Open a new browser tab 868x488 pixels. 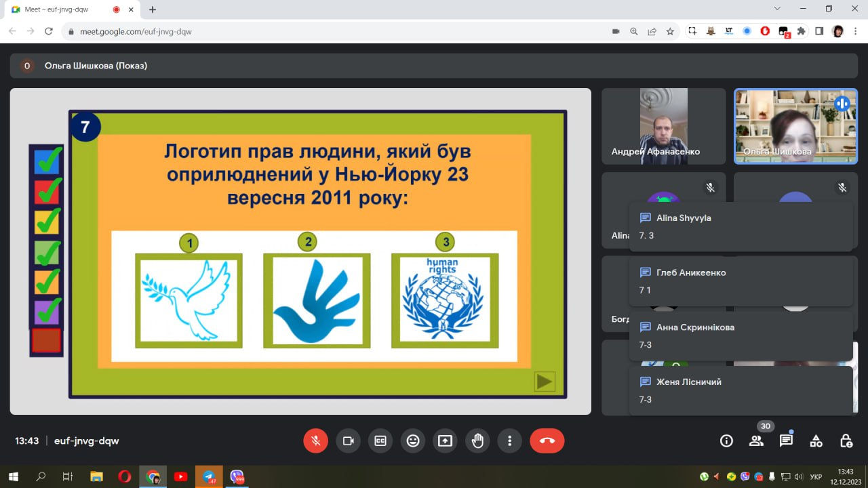[153, 9]
